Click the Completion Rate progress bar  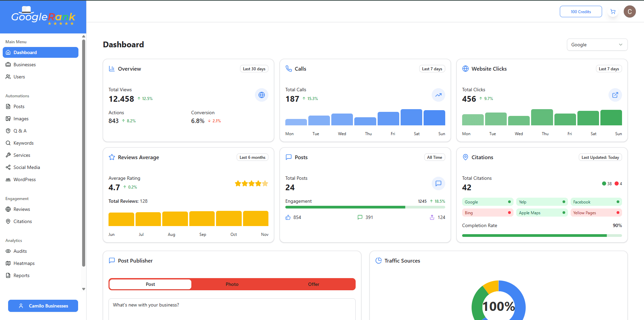click(542, 236)
